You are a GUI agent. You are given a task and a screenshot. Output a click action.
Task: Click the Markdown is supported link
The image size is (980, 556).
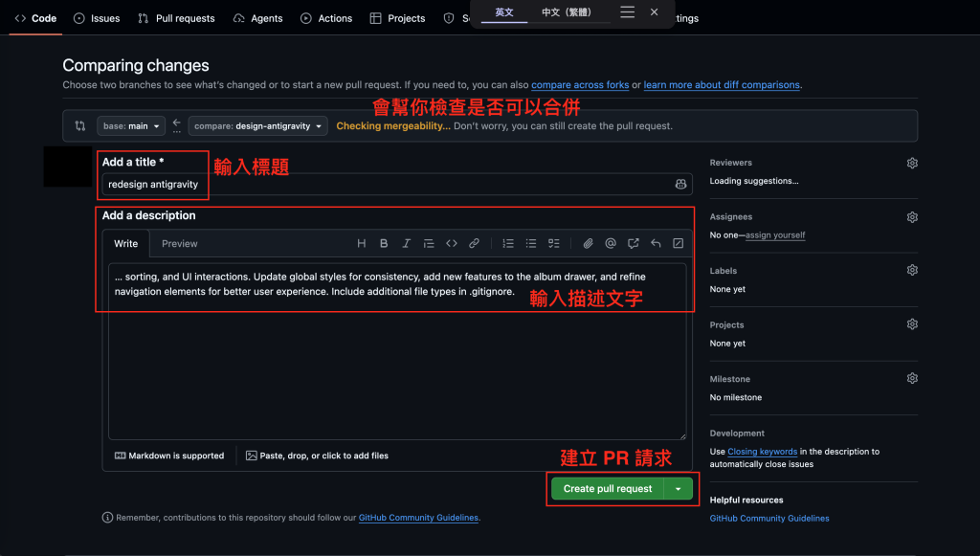point(169,456)
